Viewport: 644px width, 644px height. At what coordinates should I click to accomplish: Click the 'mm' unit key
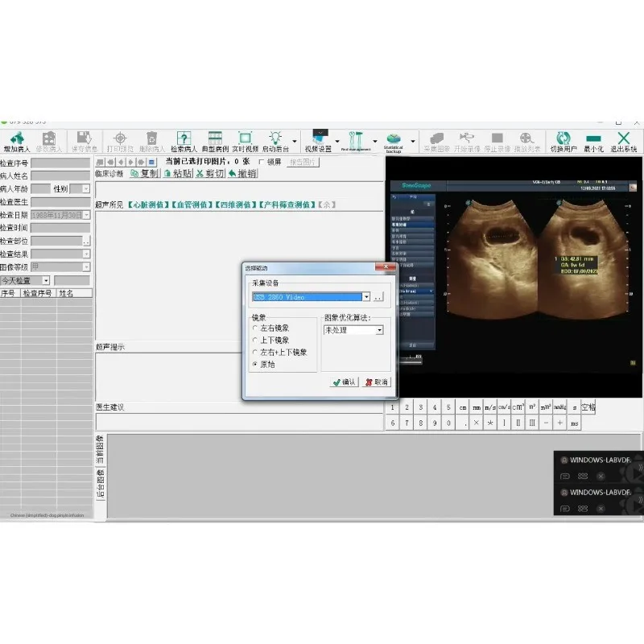point(477,407)
